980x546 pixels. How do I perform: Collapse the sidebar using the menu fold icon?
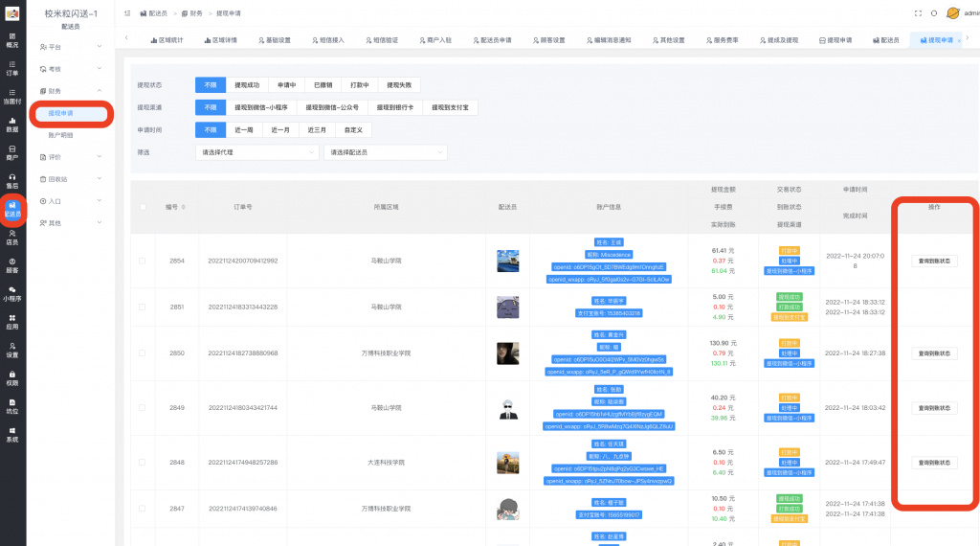[127, 13]
